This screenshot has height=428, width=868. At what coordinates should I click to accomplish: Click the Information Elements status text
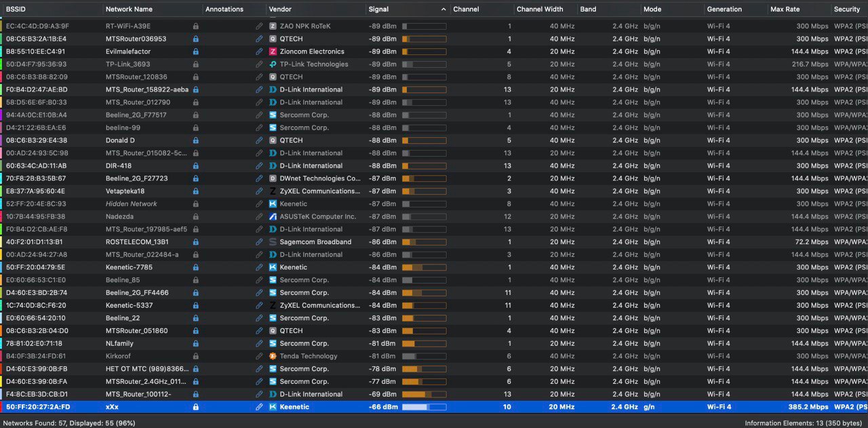click(x=804, y=423)
